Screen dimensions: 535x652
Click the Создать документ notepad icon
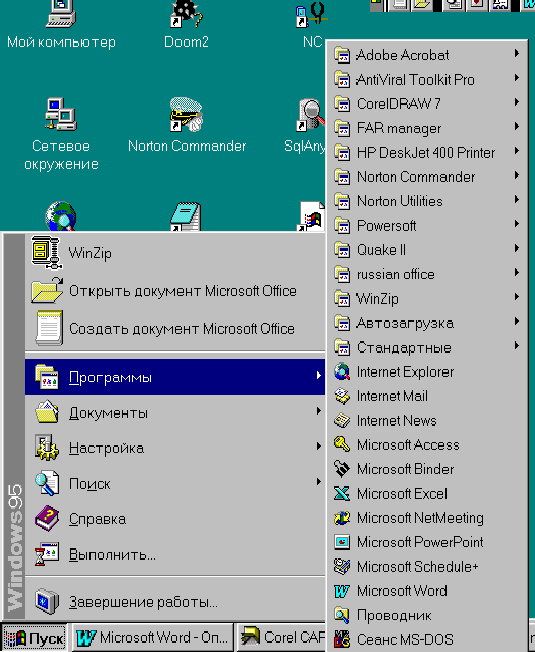pos(49,328)
